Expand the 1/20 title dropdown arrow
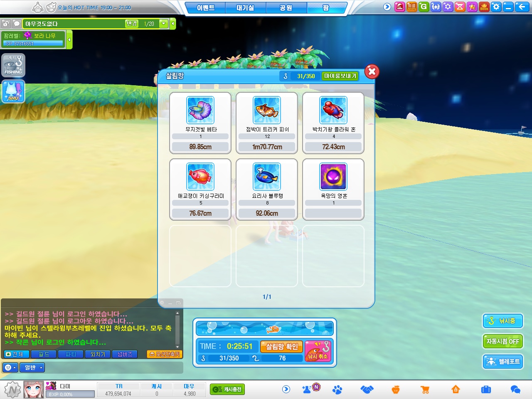532x399 pixels. (x=164, y=24)
